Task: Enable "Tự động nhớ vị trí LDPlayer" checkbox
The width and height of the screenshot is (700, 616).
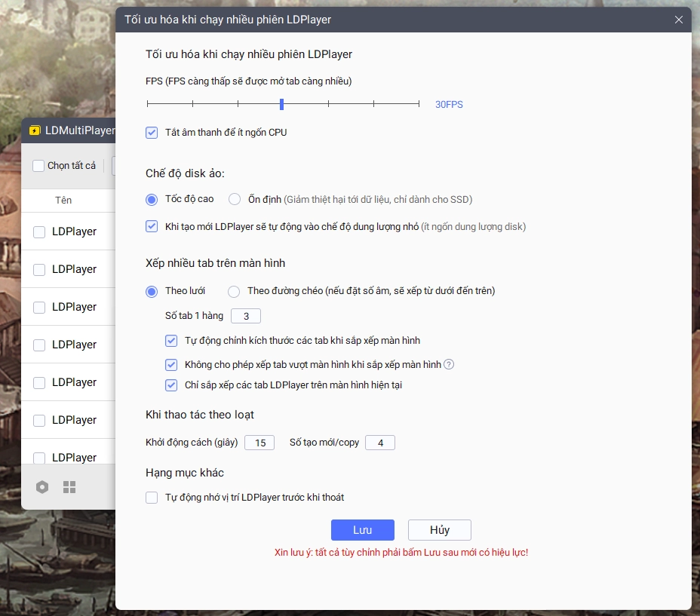Action: coord(152,498)
